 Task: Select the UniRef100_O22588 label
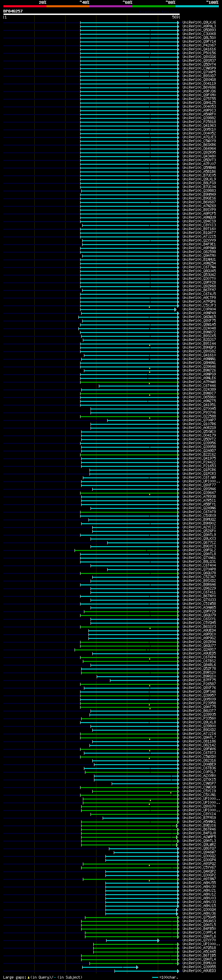pyautogui.click(x=199, y=416)
